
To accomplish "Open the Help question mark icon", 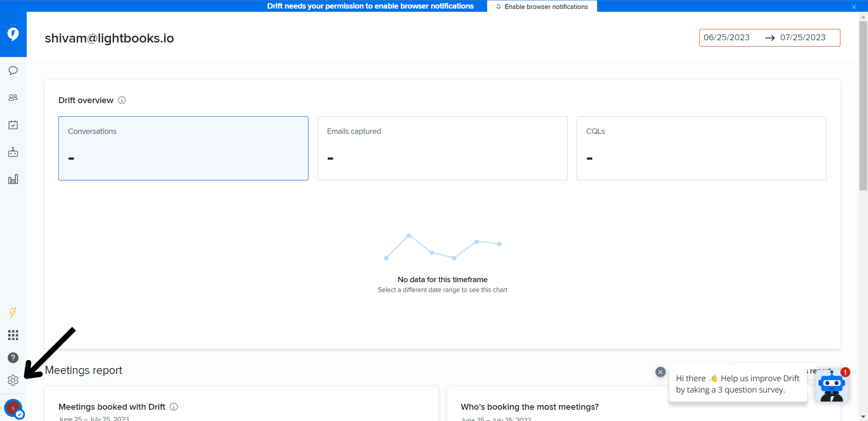I will 13,358.
